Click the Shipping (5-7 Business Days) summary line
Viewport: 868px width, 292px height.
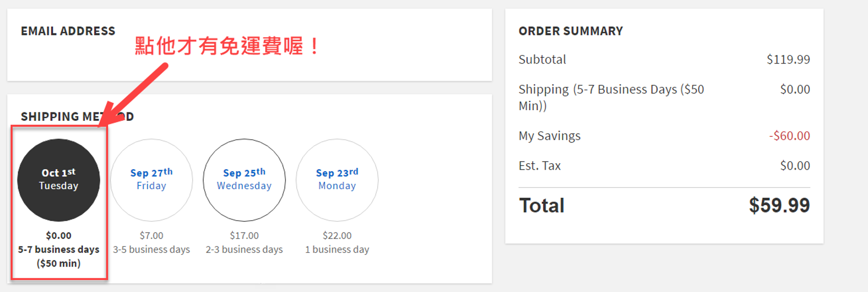tap(611, 97)
